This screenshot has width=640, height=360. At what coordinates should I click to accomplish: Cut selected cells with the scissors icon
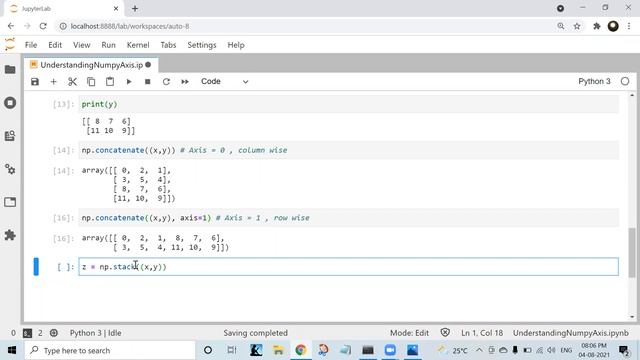72,82
